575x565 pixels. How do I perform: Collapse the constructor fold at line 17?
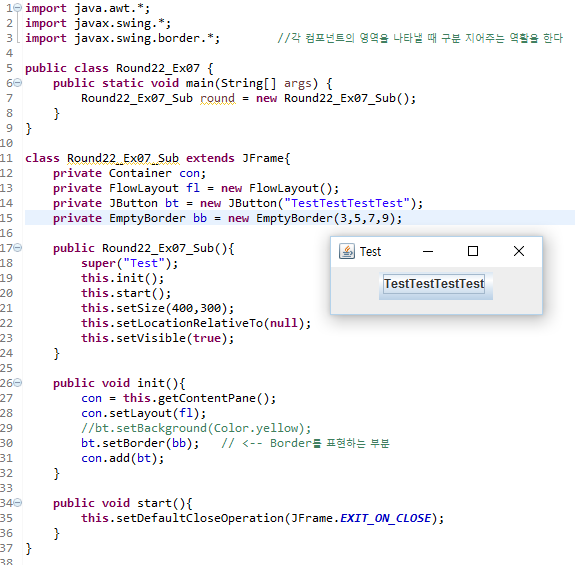[18, 248]
